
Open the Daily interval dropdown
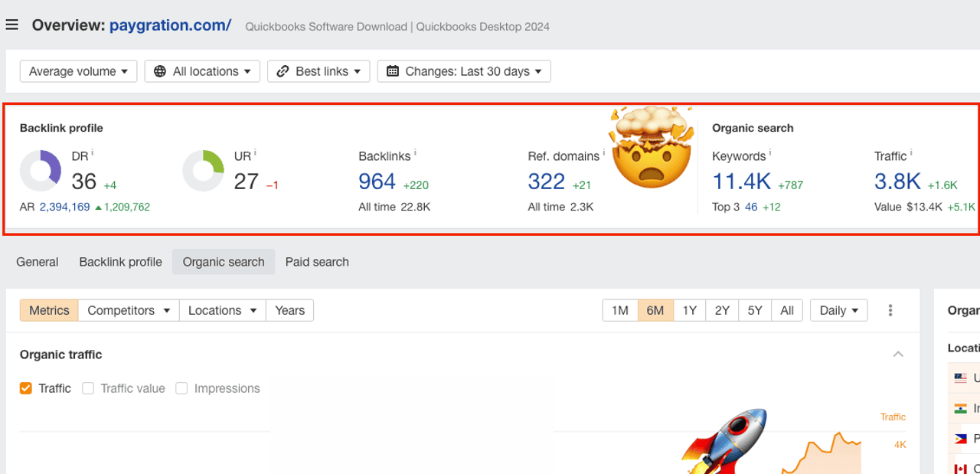point(838,310)
